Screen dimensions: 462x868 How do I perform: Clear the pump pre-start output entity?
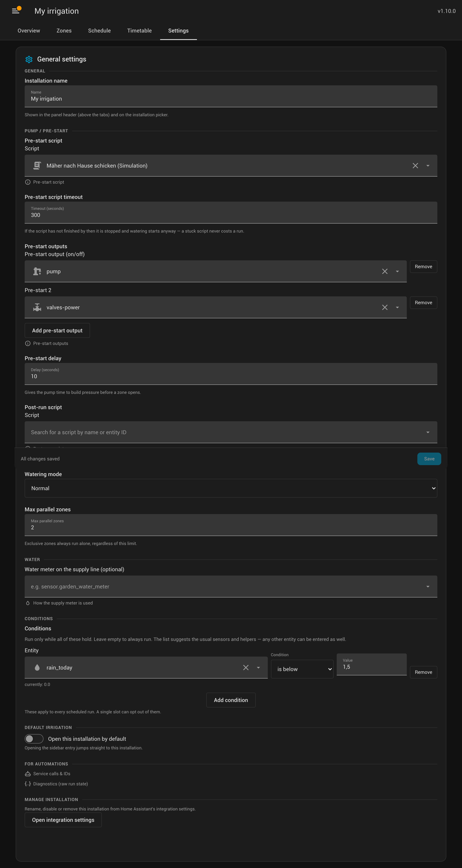point(384,272)
